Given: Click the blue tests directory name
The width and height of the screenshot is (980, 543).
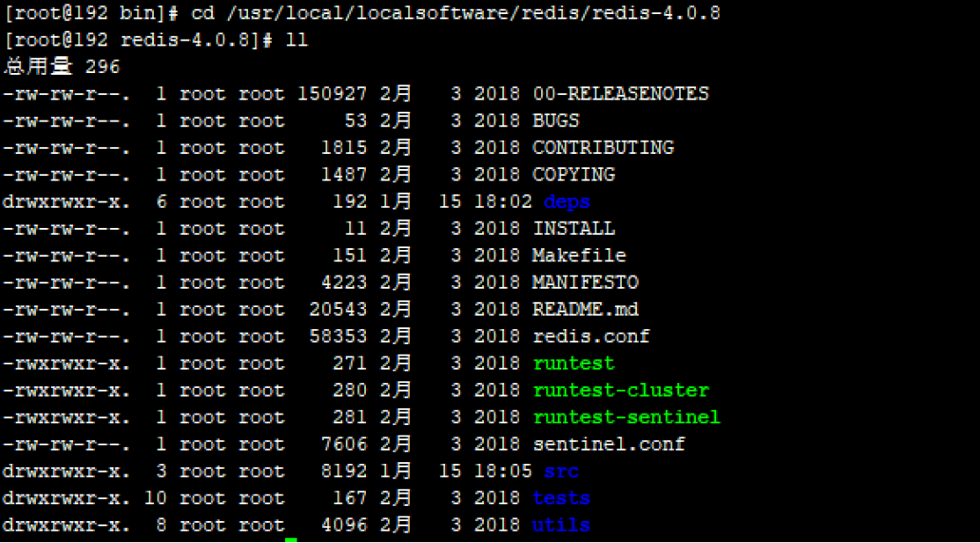Looking at the screenshot, I should coord(561,499).
